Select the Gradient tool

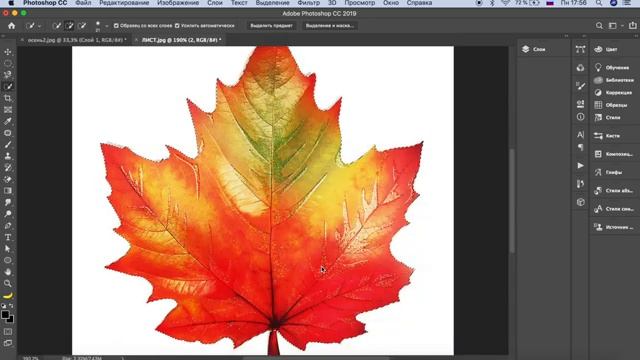(x=8, y=191)
